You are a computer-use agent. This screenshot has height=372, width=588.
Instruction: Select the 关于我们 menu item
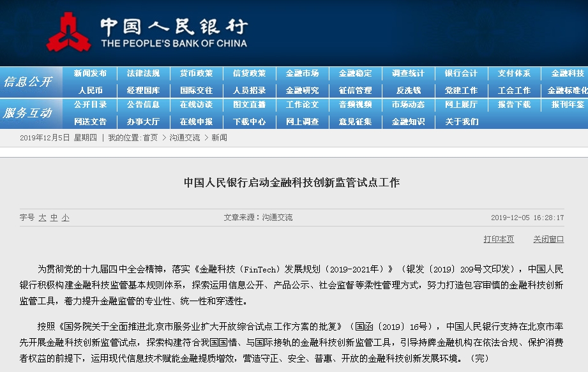click(461, 121)
